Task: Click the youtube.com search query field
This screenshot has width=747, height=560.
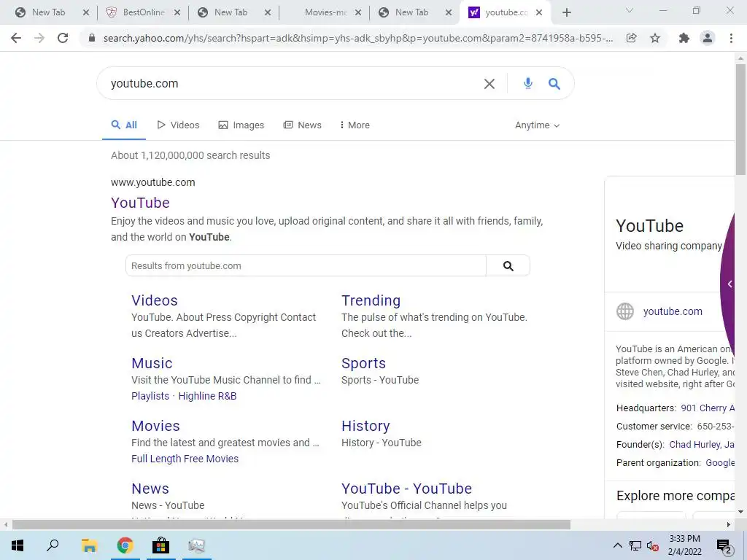Action: [290, 84]
